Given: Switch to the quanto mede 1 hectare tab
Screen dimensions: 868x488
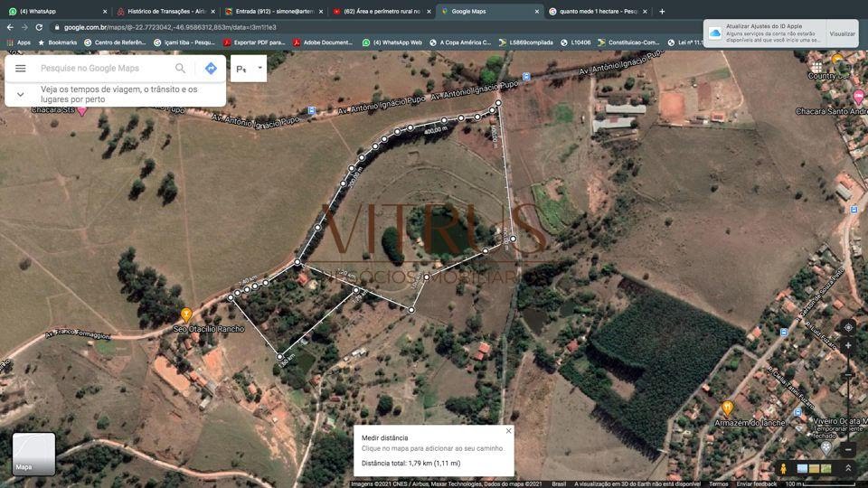Looking at the screenshot, I should point(598,11).
